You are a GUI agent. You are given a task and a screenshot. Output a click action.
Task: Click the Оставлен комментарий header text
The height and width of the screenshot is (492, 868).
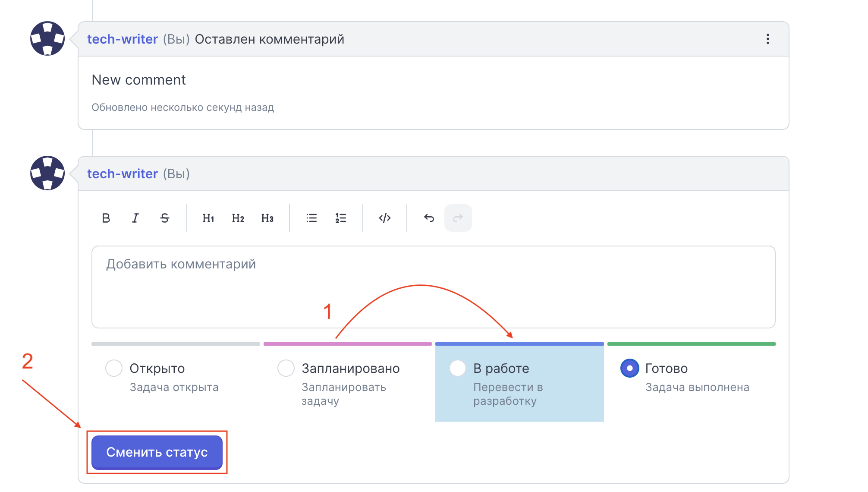(x=270, y=39)
